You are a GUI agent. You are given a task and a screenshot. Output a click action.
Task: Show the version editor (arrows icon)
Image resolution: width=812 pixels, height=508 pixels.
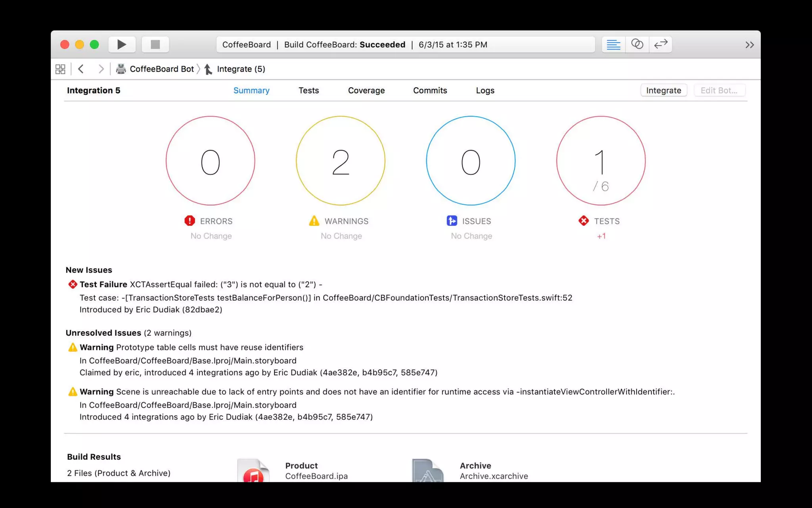pyautogui.click(x=661, y=44)
